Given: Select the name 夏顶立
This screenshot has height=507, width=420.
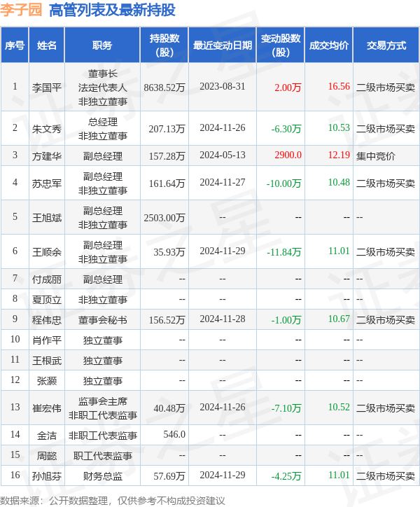Looking at the screenshot, I should tap(47, 300).
